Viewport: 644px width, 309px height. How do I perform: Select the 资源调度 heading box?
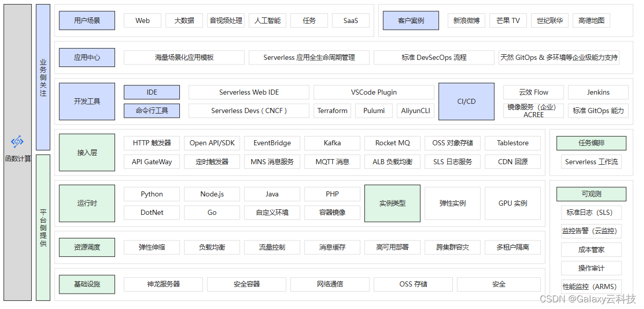click(x=87, y=247)
